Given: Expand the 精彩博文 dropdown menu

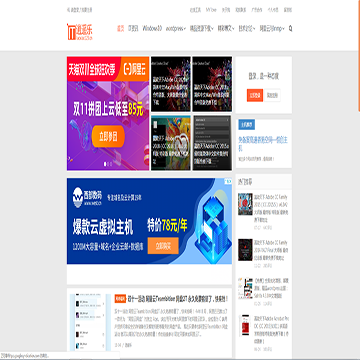Looking at the screenshot, I should coord(226,29).
